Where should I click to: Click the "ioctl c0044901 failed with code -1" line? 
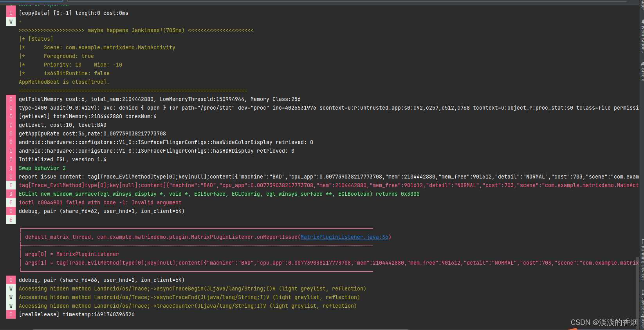click(100, 202)
